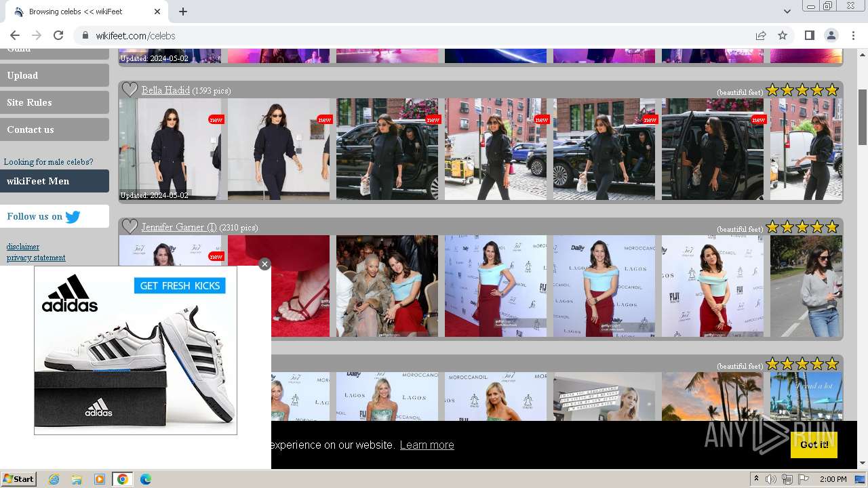868x488 pixels.
Task: Open first Bella Hadid thumbnail
Action: (170, 149)
